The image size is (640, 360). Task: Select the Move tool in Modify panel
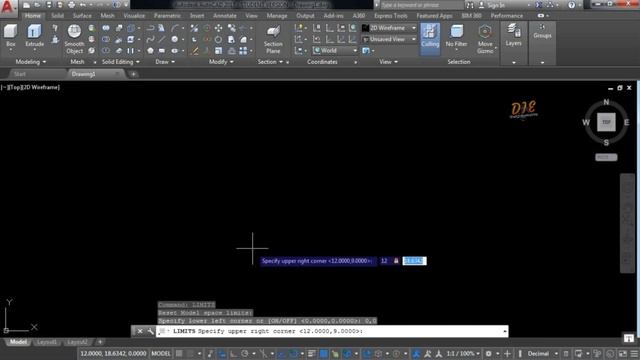click(x=218, y=28)
